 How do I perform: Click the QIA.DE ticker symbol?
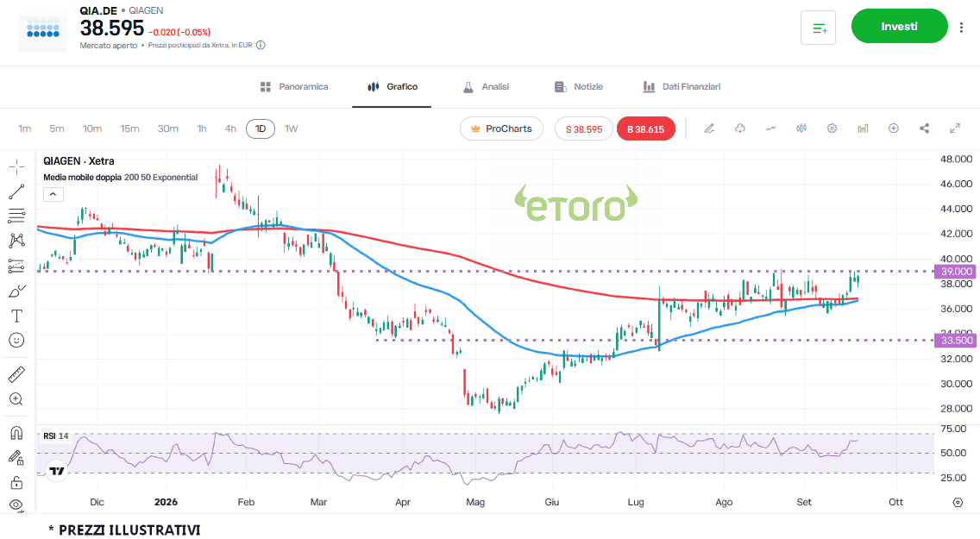pos(98,10)
